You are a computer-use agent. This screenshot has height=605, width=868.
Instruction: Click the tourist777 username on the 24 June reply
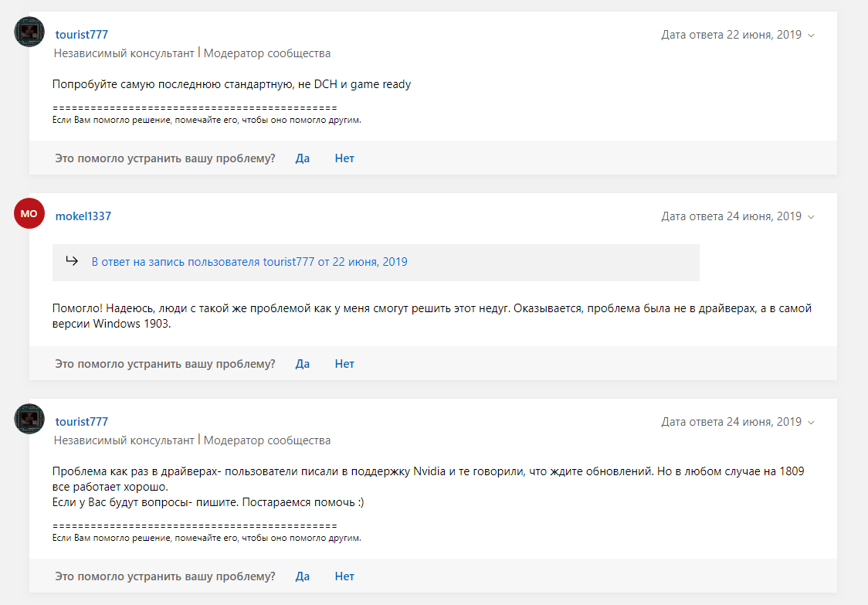(82, 422)
